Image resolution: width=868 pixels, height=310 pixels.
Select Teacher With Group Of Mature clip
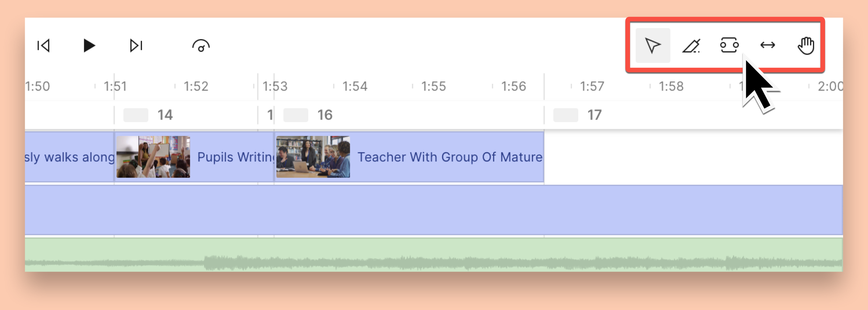409,157
